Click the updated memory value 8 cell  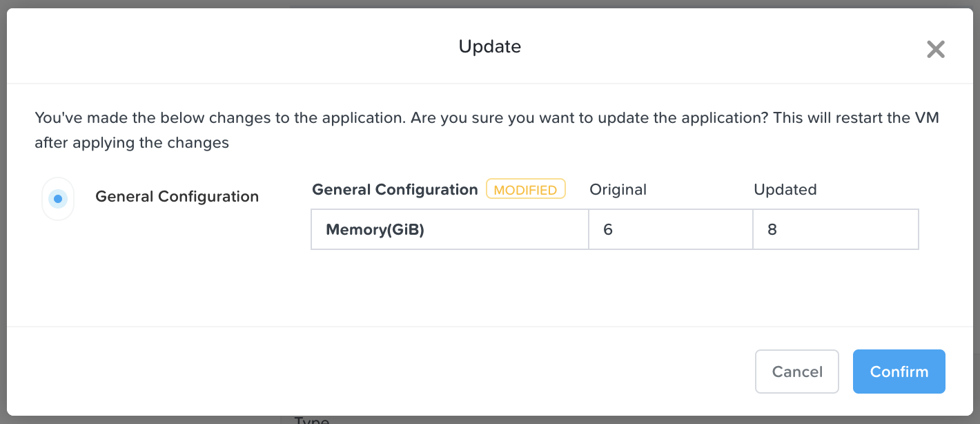pos(836,229)
